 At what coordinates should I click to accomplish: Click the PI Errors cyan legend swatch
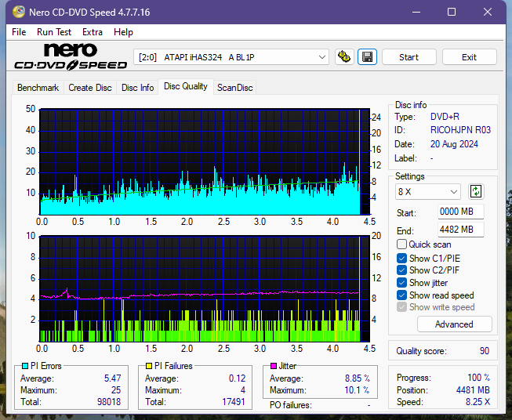[25, 366]
